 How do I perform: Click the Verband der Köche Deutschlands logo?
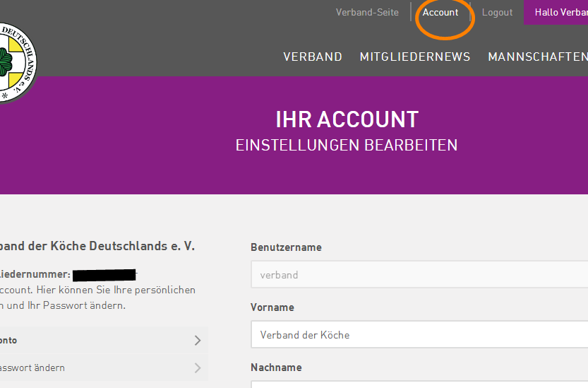(17, 63)
